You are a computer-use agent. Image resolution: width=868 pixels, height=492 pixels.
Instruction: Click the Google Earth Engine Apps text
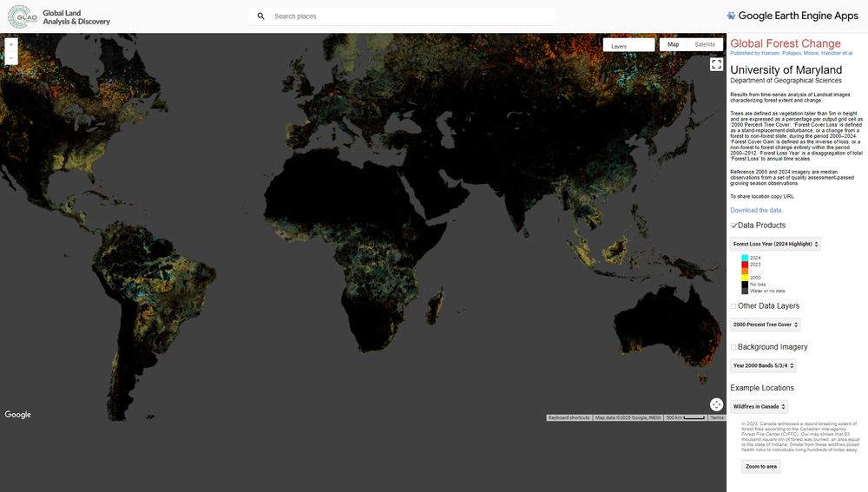[x=799, y=16]
